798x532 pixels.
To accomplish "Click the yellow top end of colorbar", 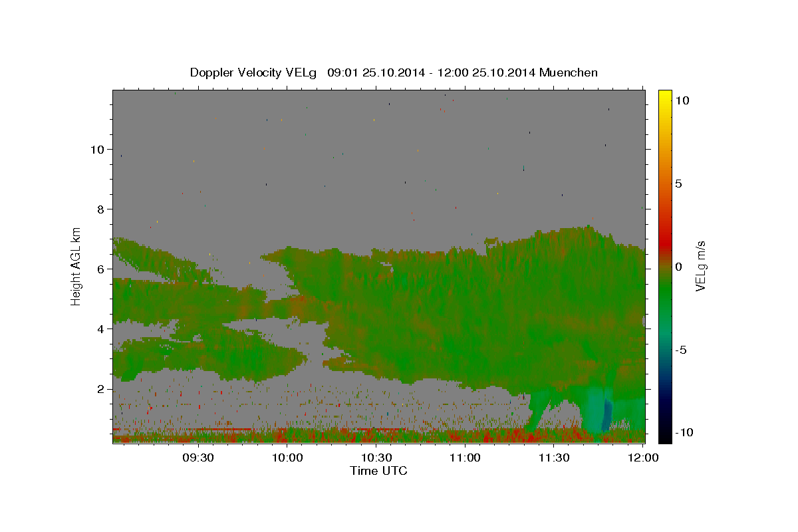I will coord(665,96).
